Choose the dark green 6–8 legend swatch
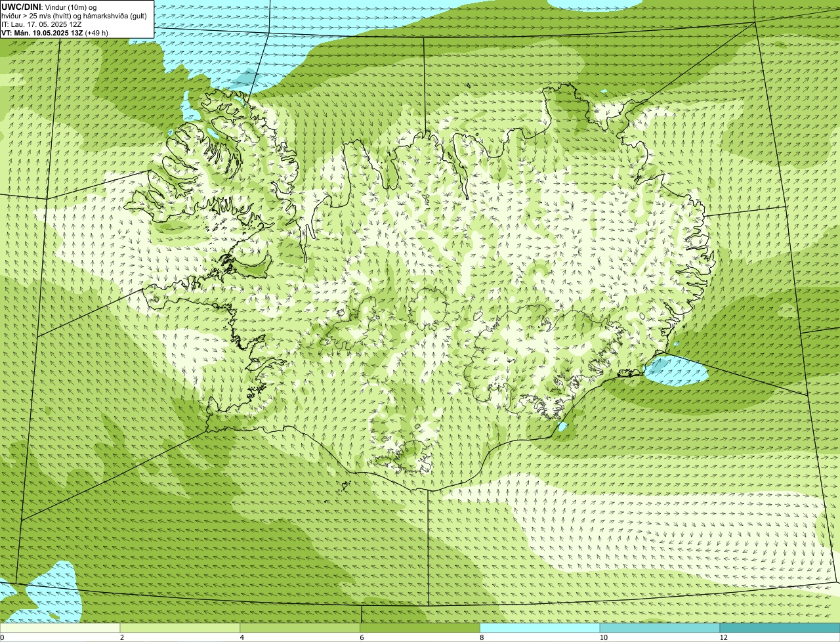This screenshot has height=642, width=840. coord(420,628)
